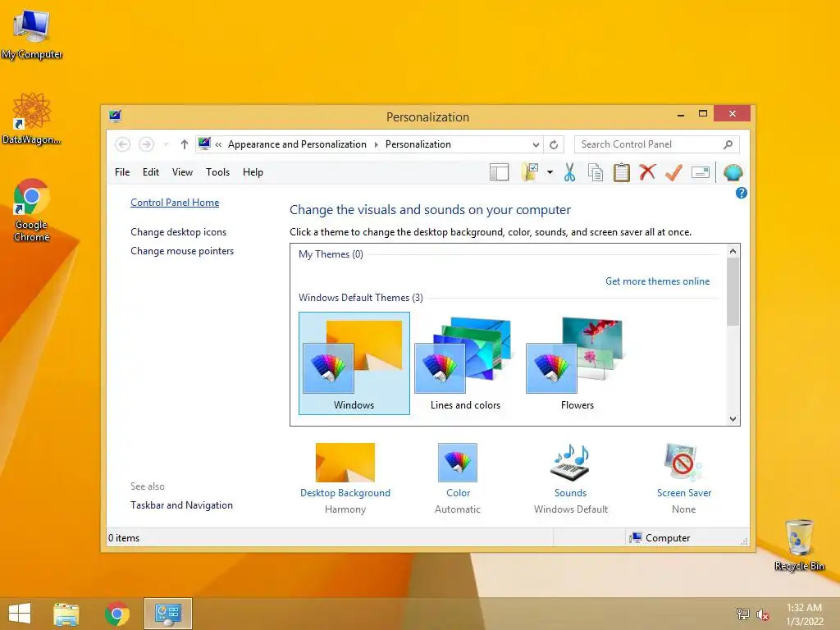840x630 pixels.
Task: Click the theme list scrollbar thumb
Action: tap(733, 291)
